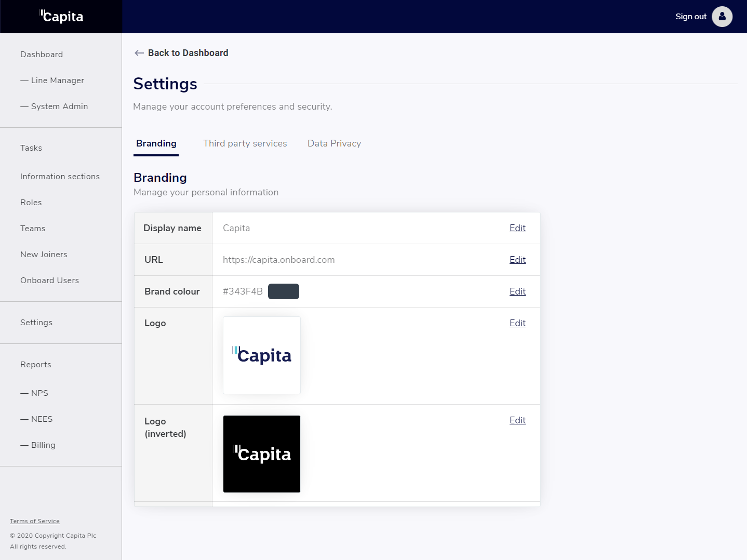Screen dimensions: 747x560
Task: Click the back arrow icon
Action: [139, 53]
